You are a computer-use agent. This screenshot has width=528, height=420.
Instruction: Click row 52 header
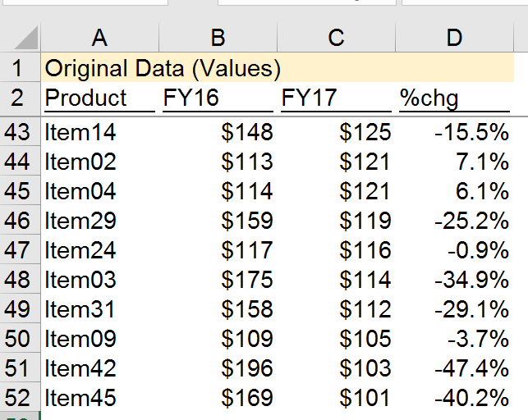(18, 399)
